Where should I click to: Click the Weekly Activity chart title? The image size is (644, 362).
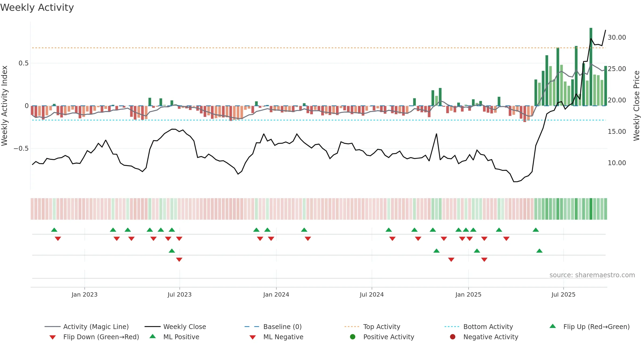coord(37,8)
